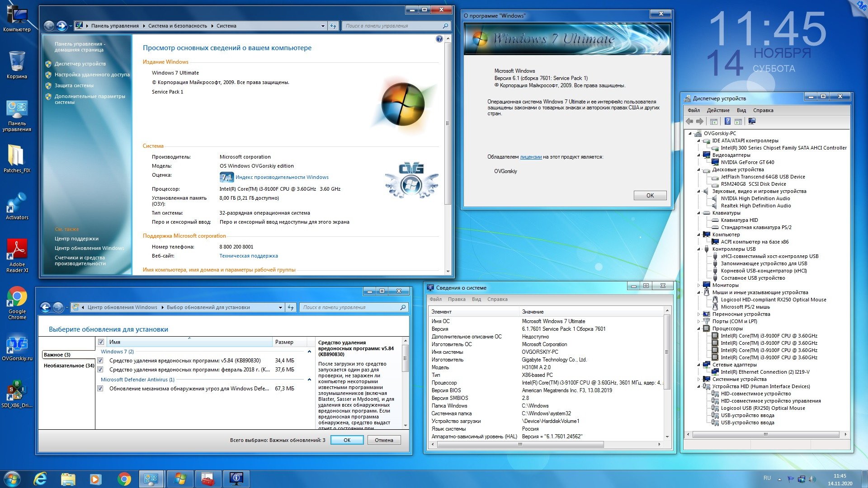Click the Help icon in Device Manager toolbar
Viewport: 868px width, 488px height.
point(727,121)
